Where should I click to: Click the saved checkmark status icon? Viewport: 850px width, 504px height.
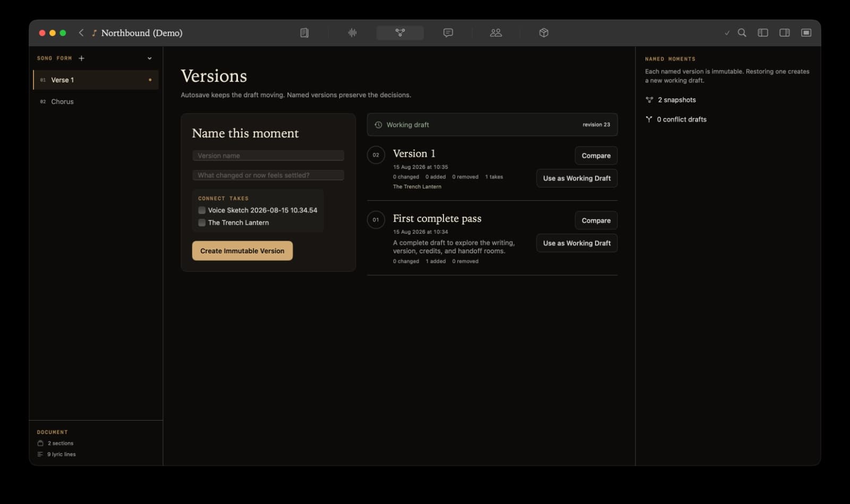(x=727, y=33)
